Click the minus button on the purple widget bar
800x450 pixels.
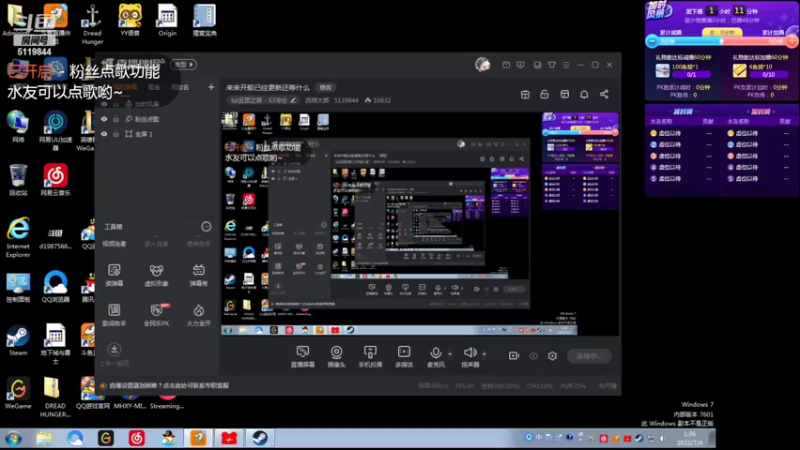point(652,41)
